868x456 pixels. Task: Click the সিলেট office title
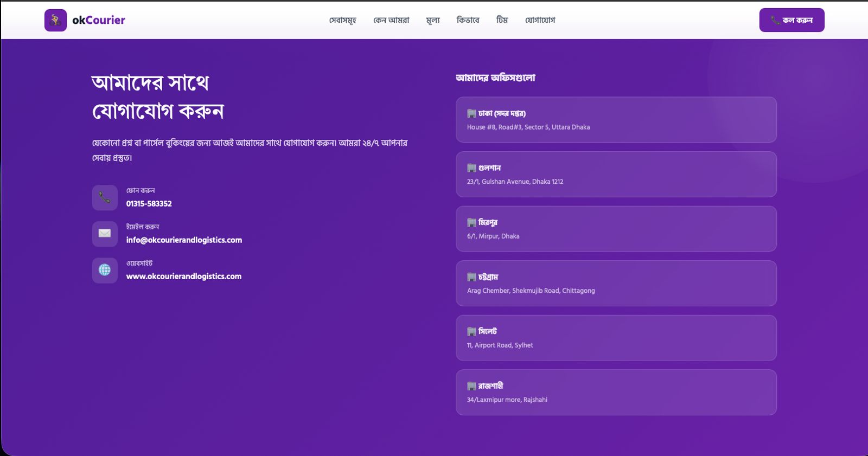click(487, 331)
